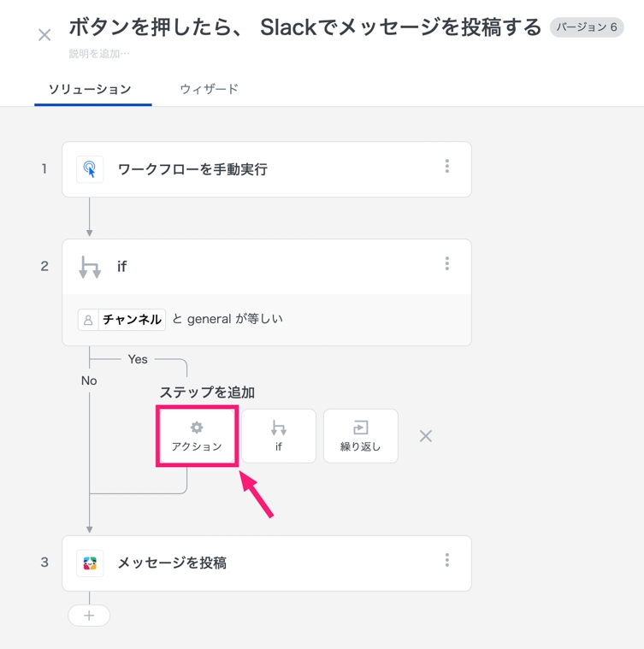Add an if condition step
Image resolution: width=644 pixels, height=649 pixels.
pyautogui.click(x=279, y=436)
